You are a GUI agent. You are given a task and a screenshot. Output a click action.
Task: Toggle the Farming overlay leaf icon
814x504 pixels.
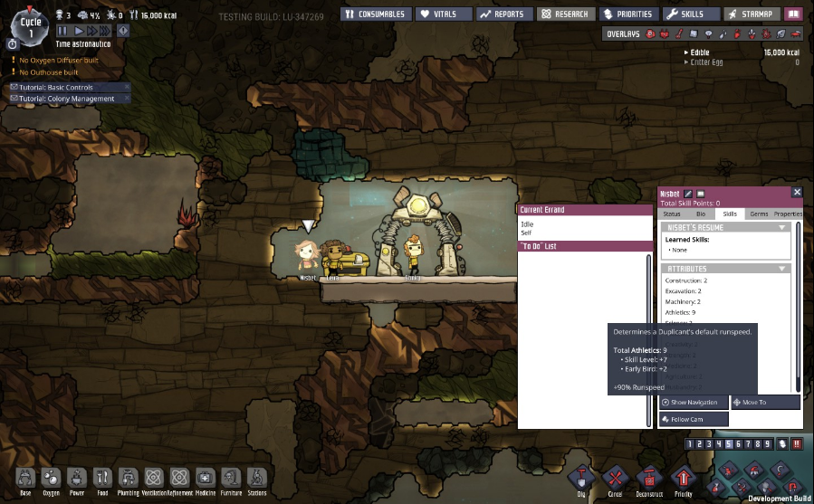[x=780, y=34]
